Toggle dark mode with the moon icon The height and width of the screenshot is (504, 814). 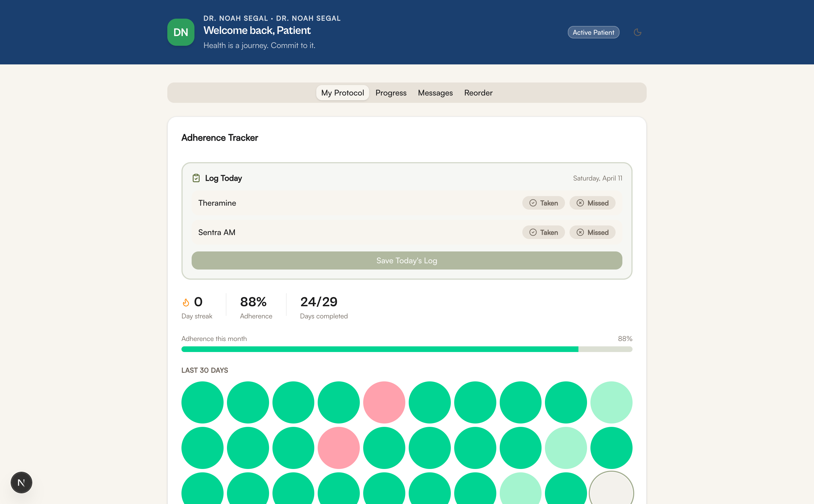pyautogui.click(x=638, y=32)
